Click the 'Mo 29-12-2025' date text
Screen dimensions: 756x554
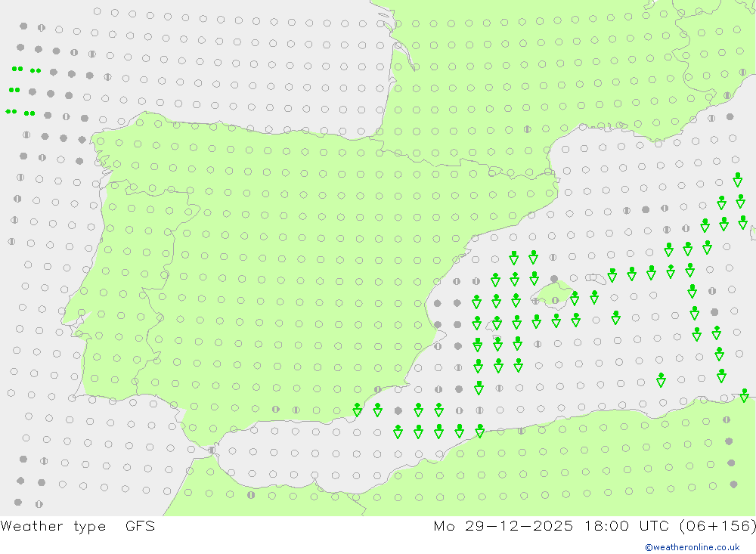pyautogui.click(x=503, y=525)
